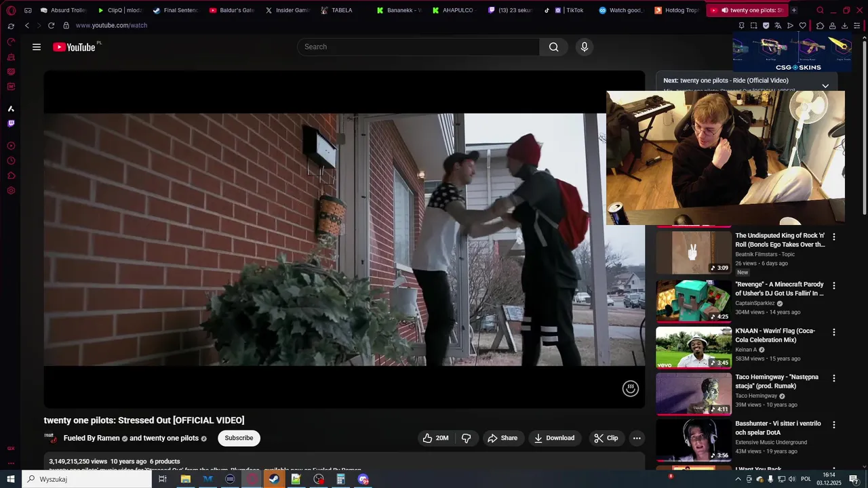868x488 pixels.
Task: Open browser tab search magnifier icon
Action: coord(820,10)
